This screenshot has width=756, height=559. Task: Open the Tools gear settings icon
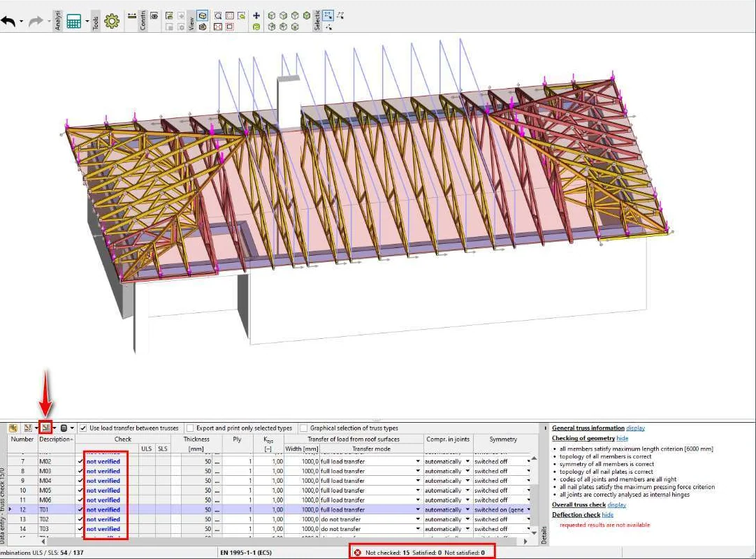click(x=112, y=21)
